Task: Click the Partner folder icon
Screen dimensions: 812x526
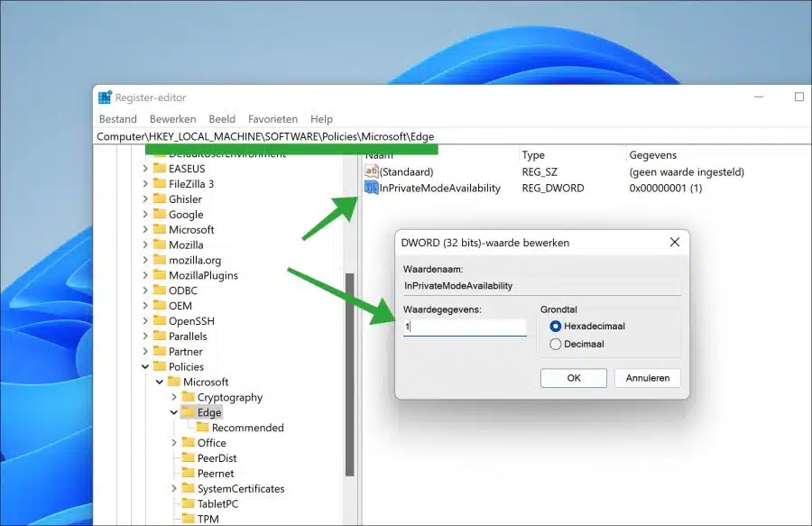Action: click(160, 351)
